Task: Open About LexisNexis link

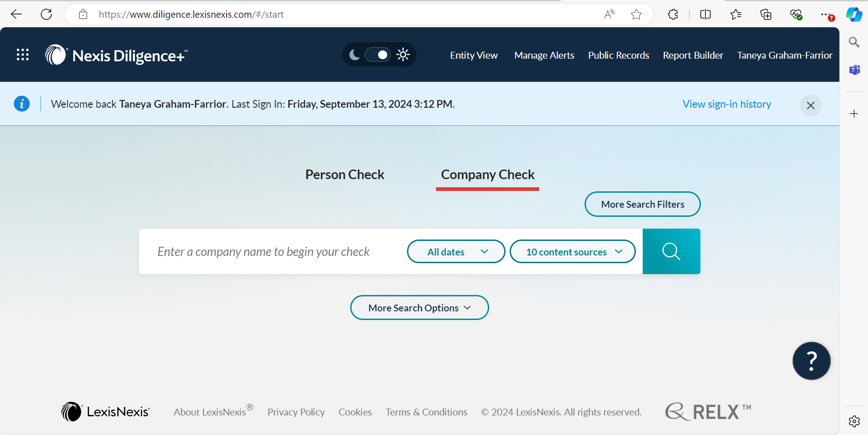Action: [213, 411]
